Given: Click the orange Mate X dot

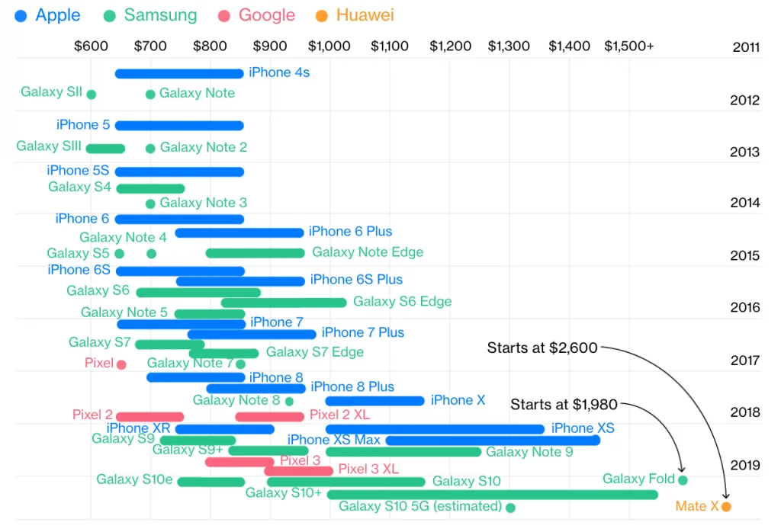Looking at the screenshot, I should [x=726, y=507].
